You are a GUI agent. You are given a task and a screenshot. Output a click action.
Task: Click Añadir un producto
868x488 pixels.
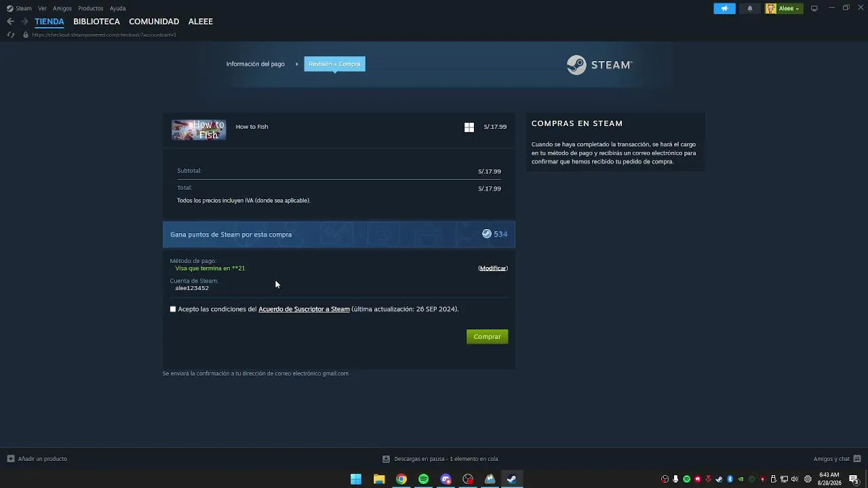[43, 459]
